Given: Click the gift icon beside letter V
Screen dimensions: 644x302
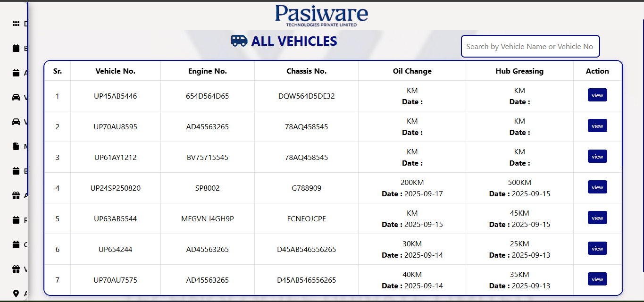Looking at the screenshot, I should [x=16, y=269].
